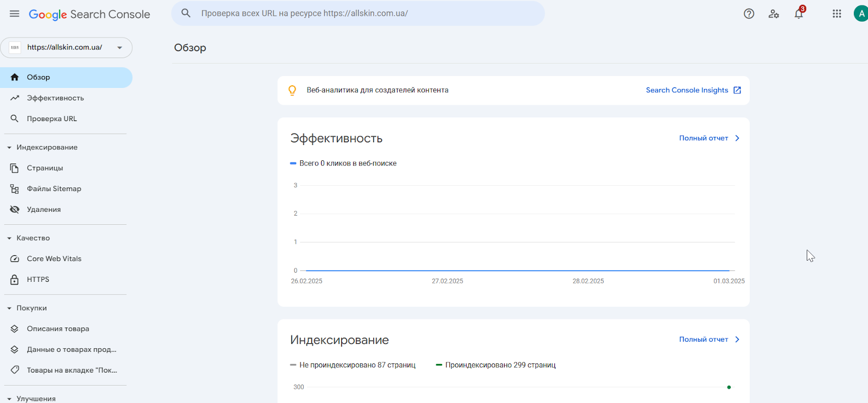Click chevron next to Эффективность Полный отчет

[x=737, y=138]
